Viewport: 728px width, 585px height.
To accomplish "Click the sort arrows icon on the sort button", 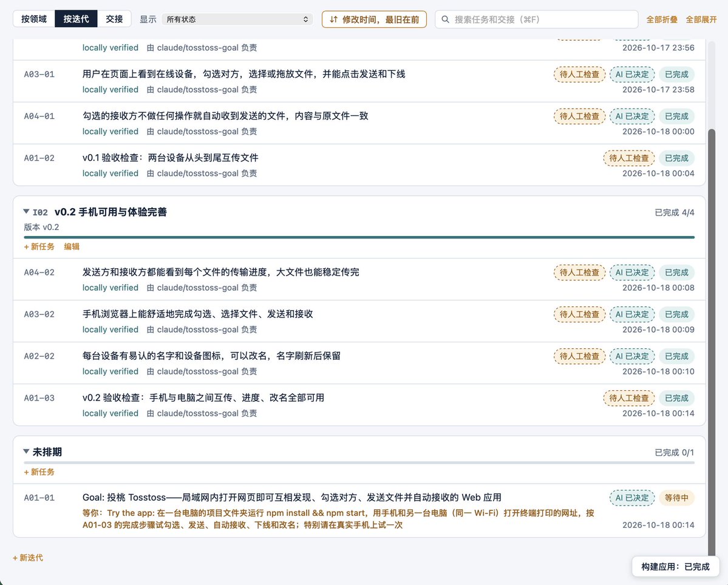I will (333, 19).
